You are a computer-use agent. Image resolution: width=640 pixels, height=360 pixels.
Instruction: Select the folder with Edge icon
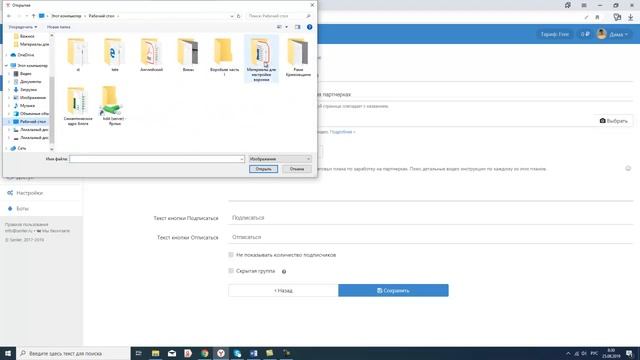[x=115, y=55]
